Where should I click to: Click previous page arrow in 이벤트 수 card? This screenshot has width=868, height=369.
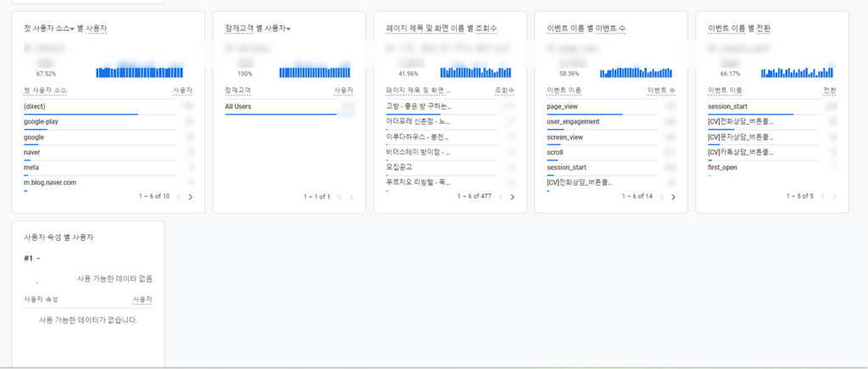[x=661, y=197]
